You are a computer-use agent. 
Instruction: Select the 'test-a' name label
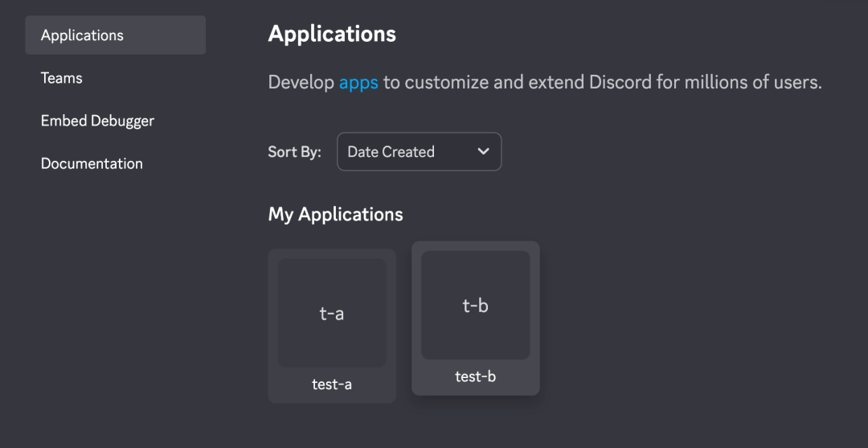click(332, 384)
